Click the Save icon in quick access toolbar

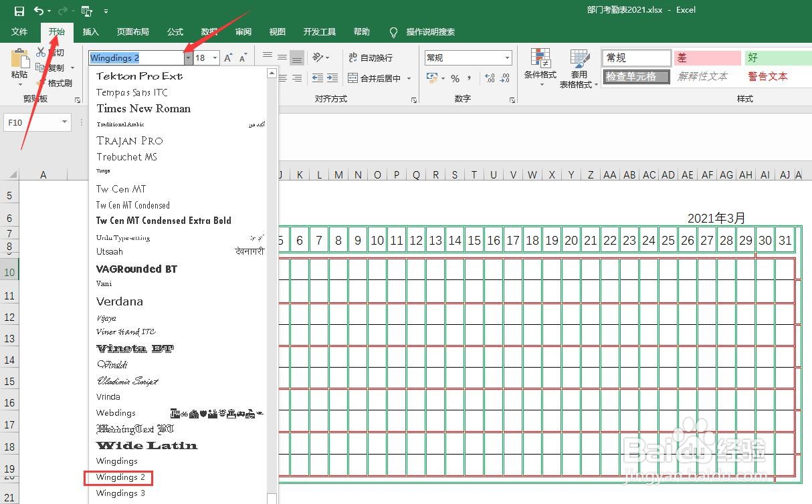19,11
